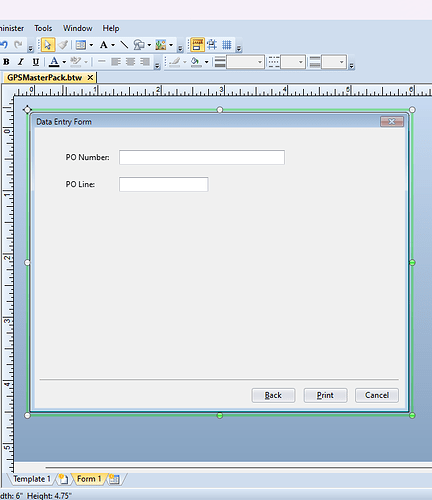The width and height of the screenshot is (432, 500).
Task: Expand the font color dropdown arrow
Action: coord(64,62)
